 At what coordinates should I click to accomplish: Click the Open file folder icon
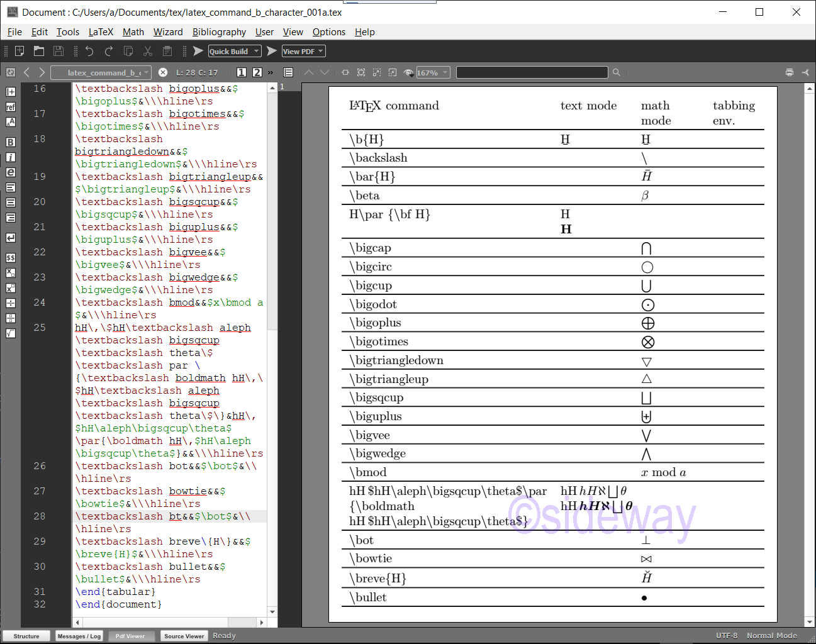[x=39, y=51]
